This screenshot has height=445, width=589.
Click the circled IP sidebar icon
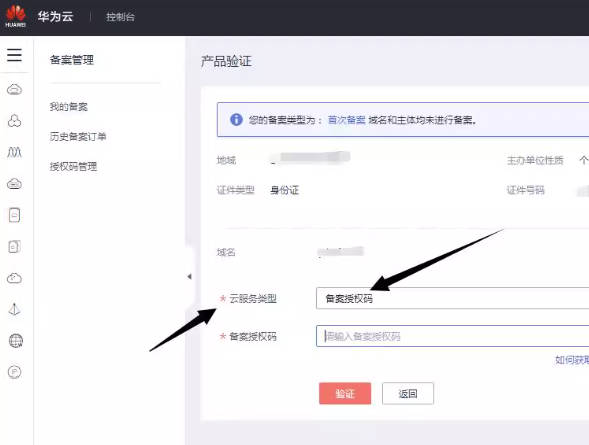15,372
